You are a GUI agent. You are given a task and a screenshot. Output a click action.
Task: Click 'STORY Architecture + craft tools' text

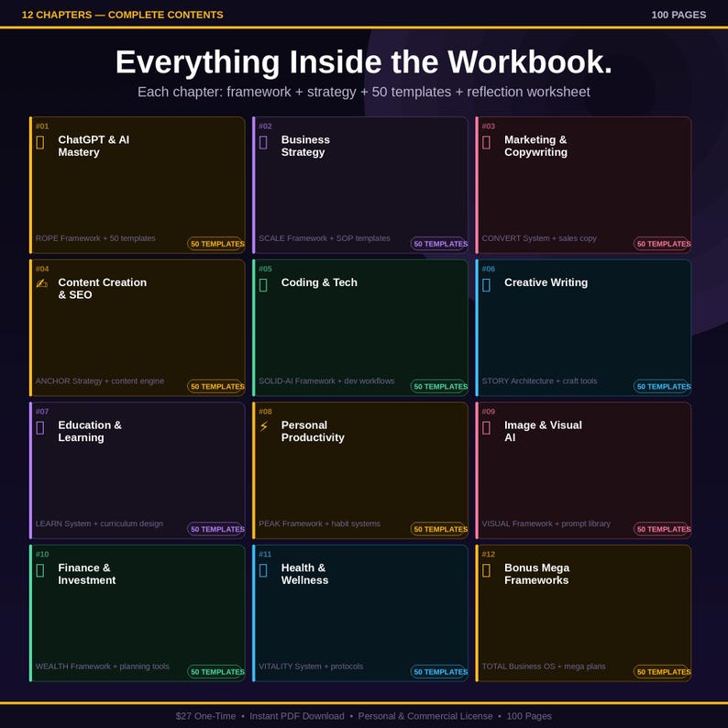pyautogui.click(x=539, y=381)
